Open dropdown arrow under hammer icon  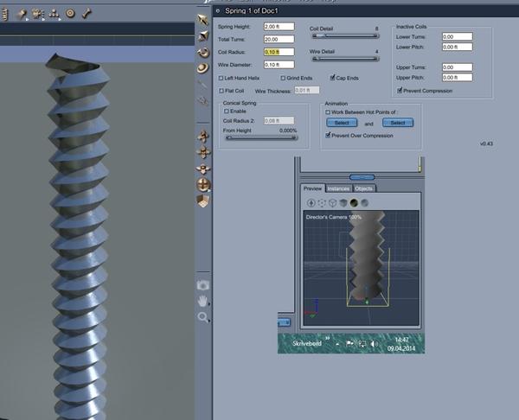pyautogui.click(x=27, y=20)
